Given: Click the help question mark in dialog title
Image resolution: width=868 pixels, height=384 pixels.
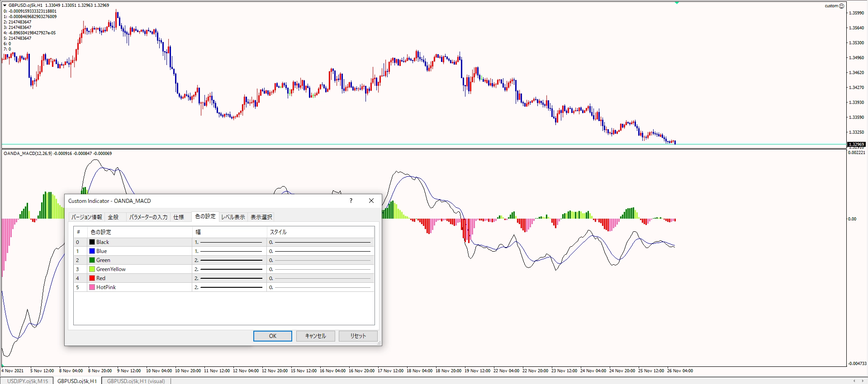Looking at the screenshot, I should click(351, 201).
